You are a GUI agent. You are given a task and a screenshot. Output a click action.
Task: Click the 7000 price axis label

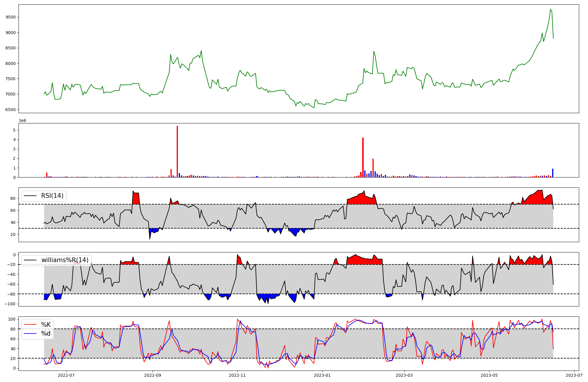tap(11, 94)
